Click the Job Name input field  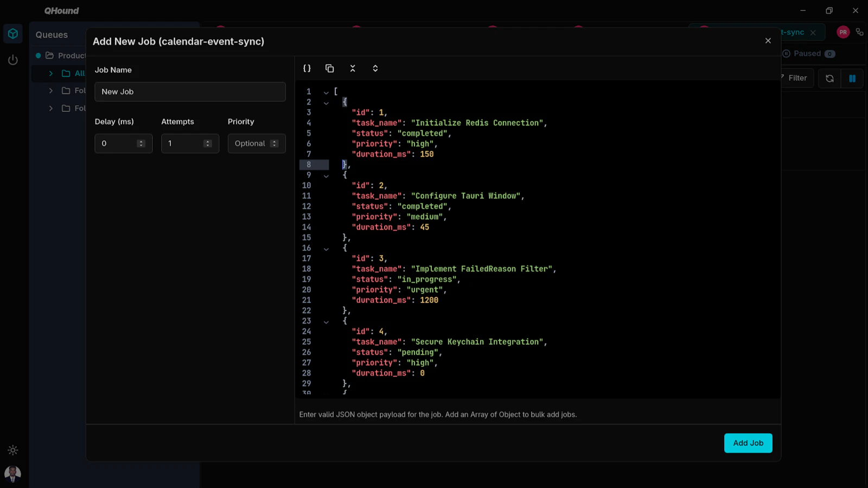190,92
